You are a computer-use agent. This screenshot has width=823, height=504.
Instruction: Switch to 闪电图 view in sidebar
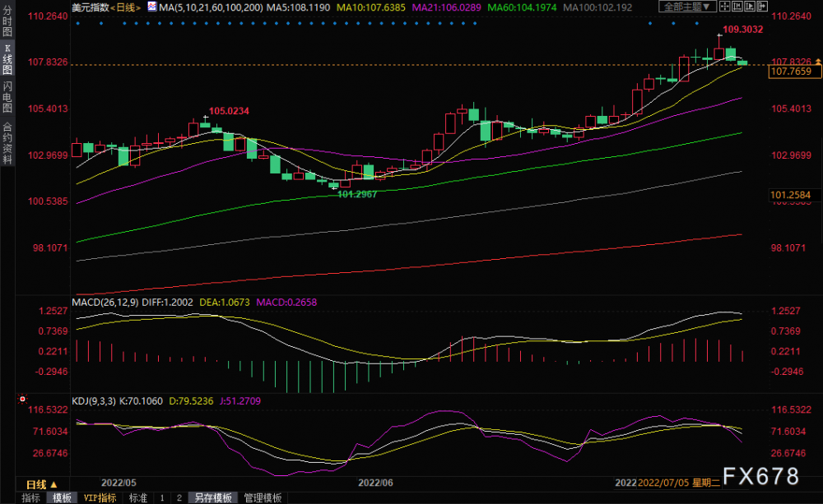pyautogui.click(x=7, y=97)
